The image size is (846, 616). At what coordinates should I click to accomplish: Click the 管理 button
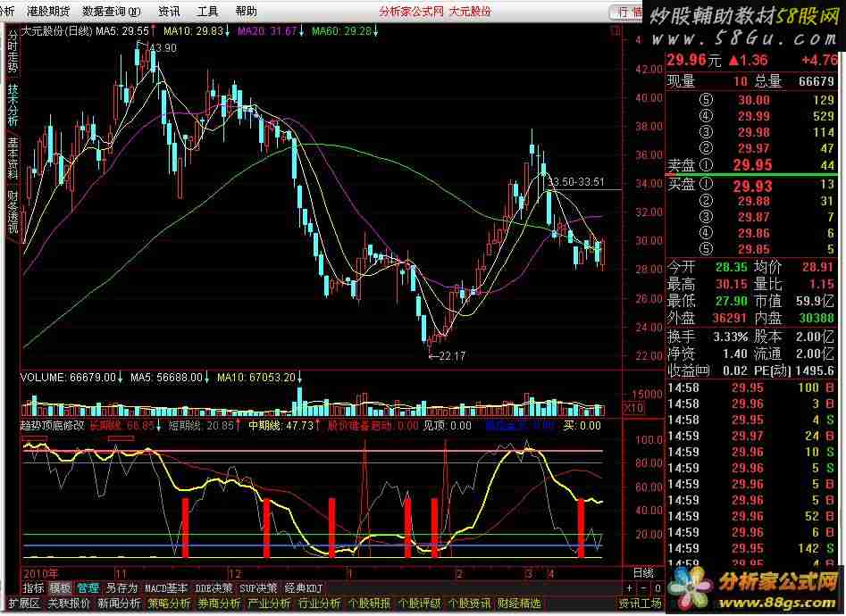tap(88, 588)
